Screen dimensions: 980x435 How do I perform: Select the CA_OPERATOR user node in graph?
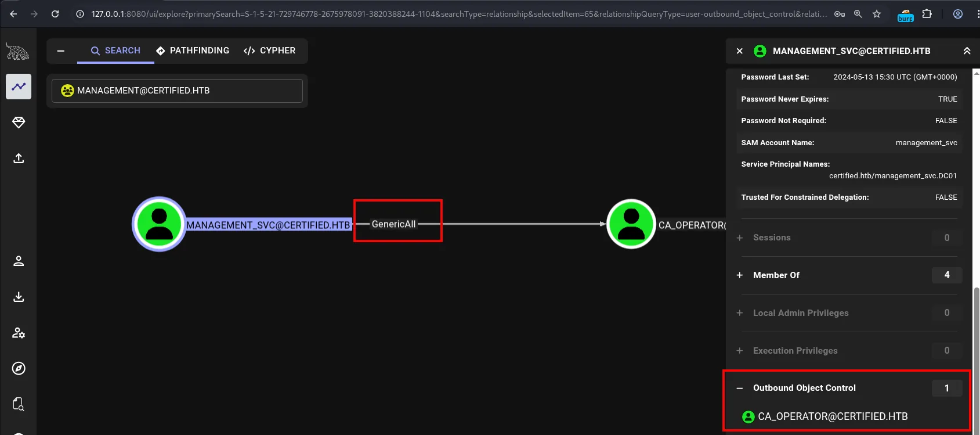click(631, 224)
